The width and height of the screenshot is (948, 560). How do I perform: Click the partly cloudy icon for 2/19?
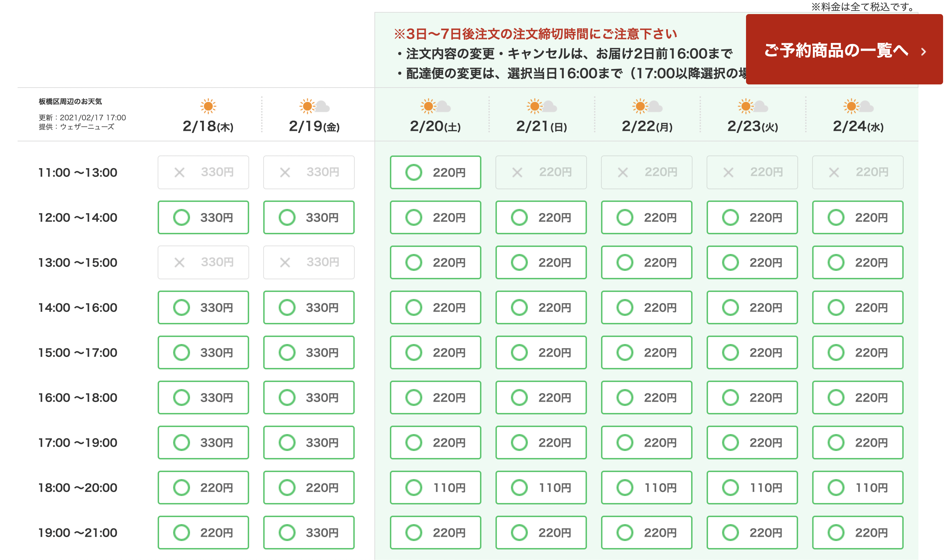point(314,107)
